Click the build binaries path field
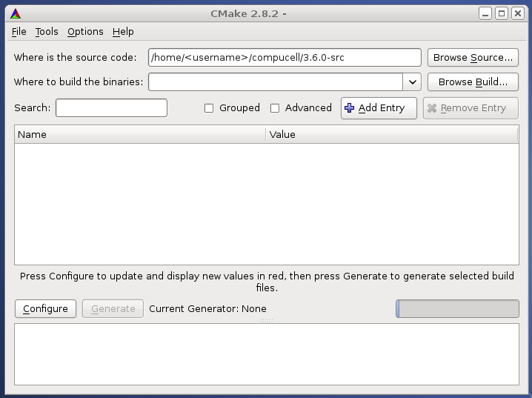Viewport: 532px width, 398px height. (276, 82)
